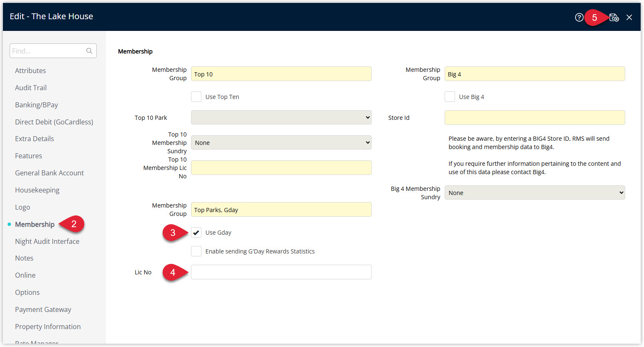Click the Membership section heading

point(135,51)
